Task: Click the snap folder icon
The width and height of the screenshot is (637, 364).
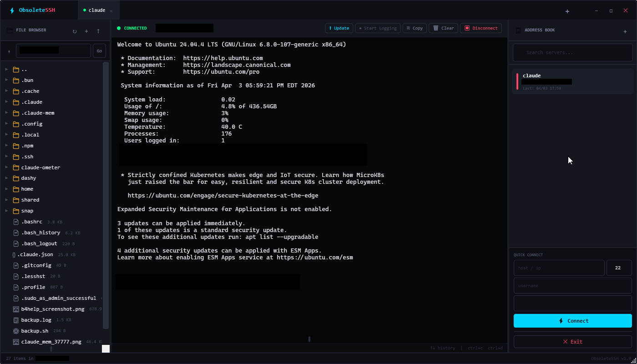Action: click(16, 211)
